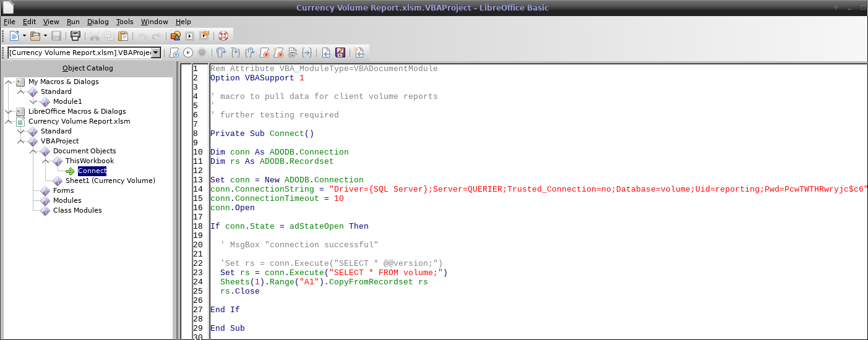Click the Save BASIC source icon
The image size is (868, 340).
(x=340, y=53)
